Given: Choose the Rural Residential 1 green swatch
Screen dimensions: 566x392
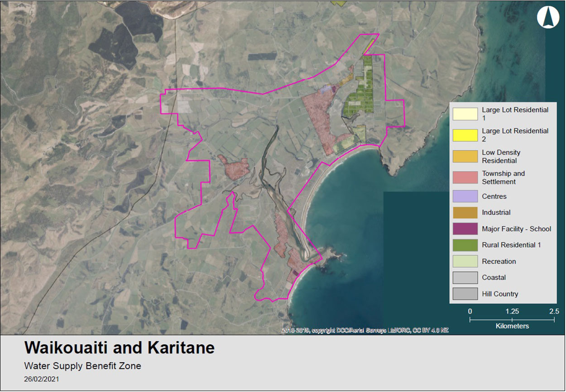Looking at the screenshot, I should [x=465, y=245].
